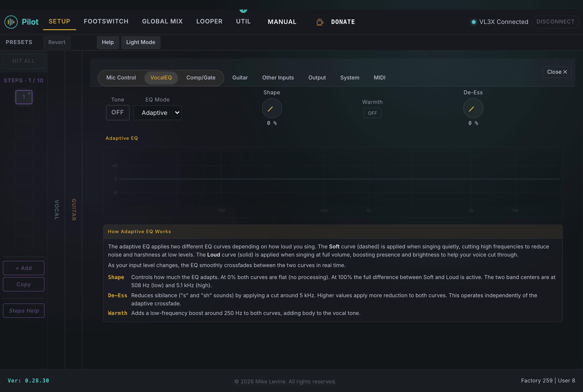Toggle the Warmth OFF button

(x=372, y=113)
